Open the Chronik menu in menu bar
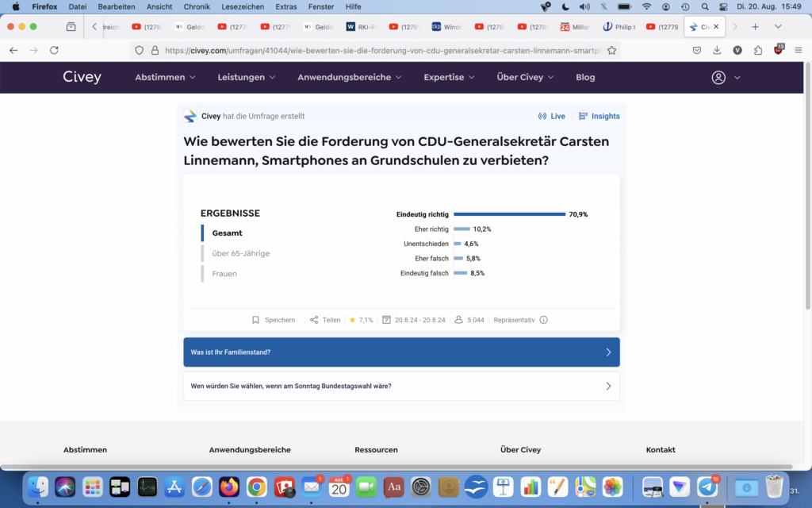The height and width of the screenshot is (508, 812). tap(197, 6)
